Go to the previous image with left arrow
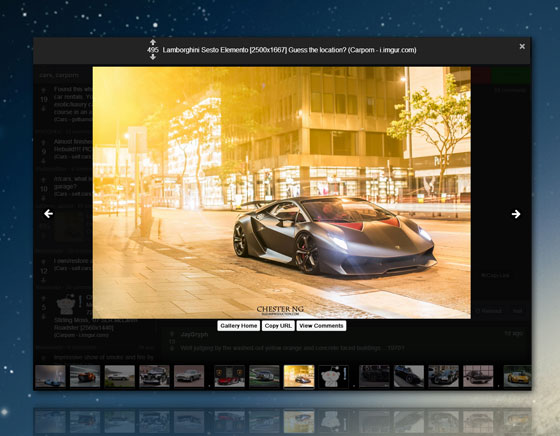The width and height of the screenshot is (560, 436). click(x=49, y=214)
